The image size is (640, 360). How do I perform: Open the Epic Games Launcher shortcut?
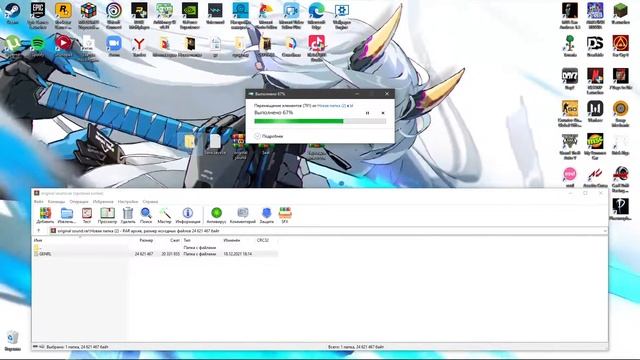point(38,15)
